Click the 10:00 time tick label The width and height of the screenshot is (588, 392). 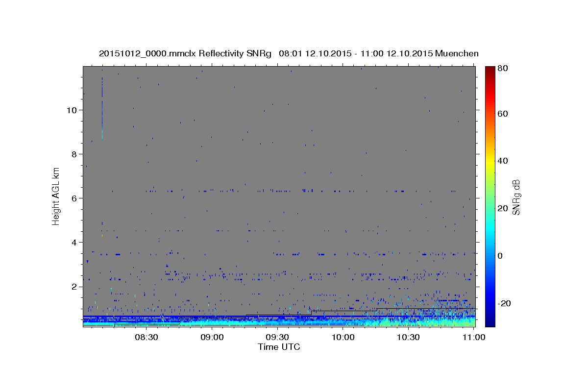(x=343, y=337)
